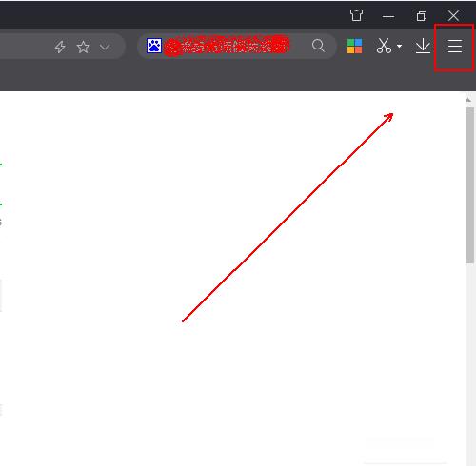Close the browser window
476x466 pixels.
(x=453, y=15)
